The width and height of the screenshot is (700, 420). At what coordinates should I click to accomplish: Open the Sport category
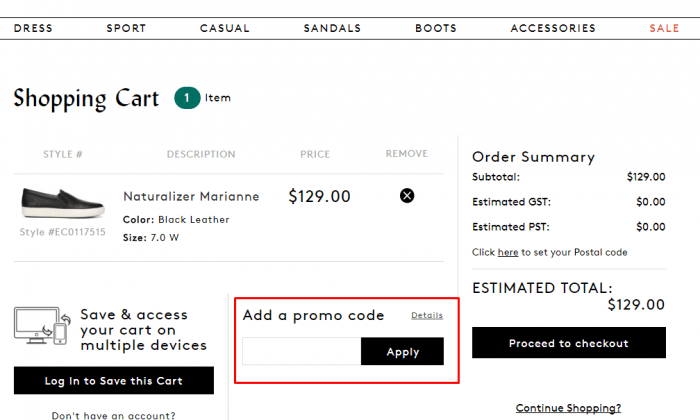126,28
